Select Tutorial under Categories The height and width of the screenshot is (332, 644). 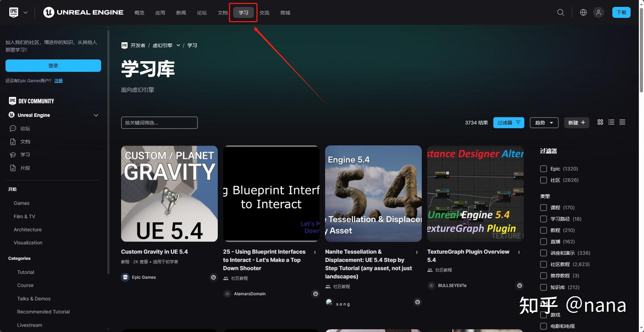click(x=26, y=272)
